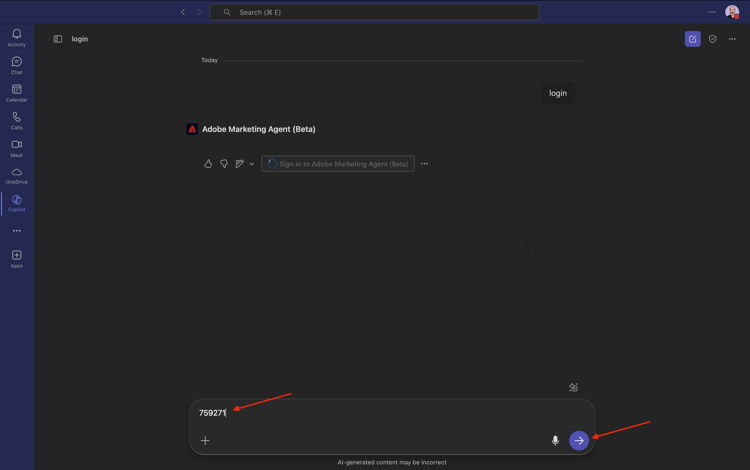
Task: Activate the microphone dictation button
Action: point(555,440)
